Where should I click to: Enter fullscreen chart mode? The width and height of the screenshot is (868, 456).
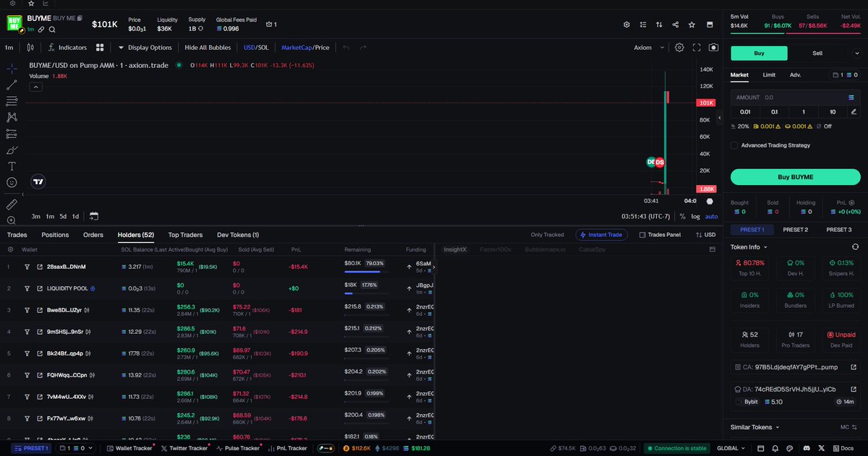click(697, 47)
